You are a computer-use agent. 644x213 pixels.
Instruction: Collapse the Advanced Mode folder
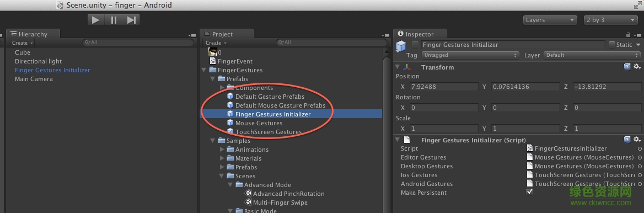[x=230, y=185]
